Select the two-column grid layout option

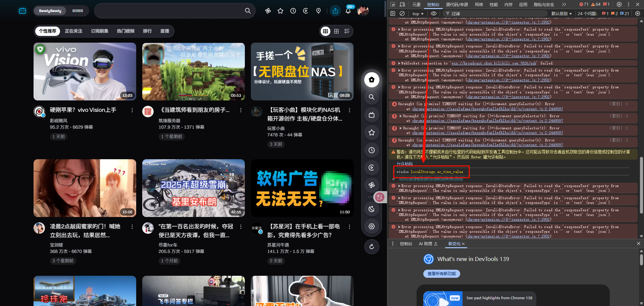coord(336,31)
